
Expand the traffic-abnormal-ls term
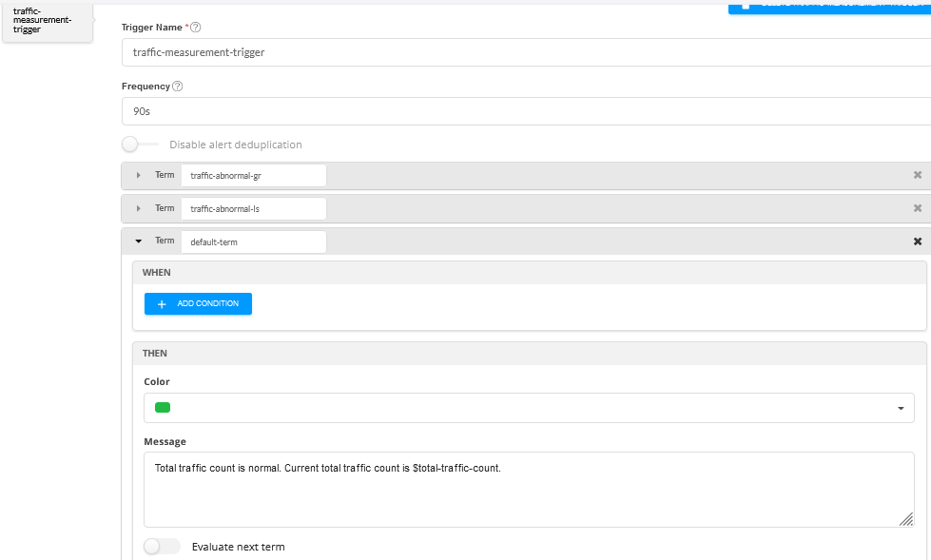(139, 208)
